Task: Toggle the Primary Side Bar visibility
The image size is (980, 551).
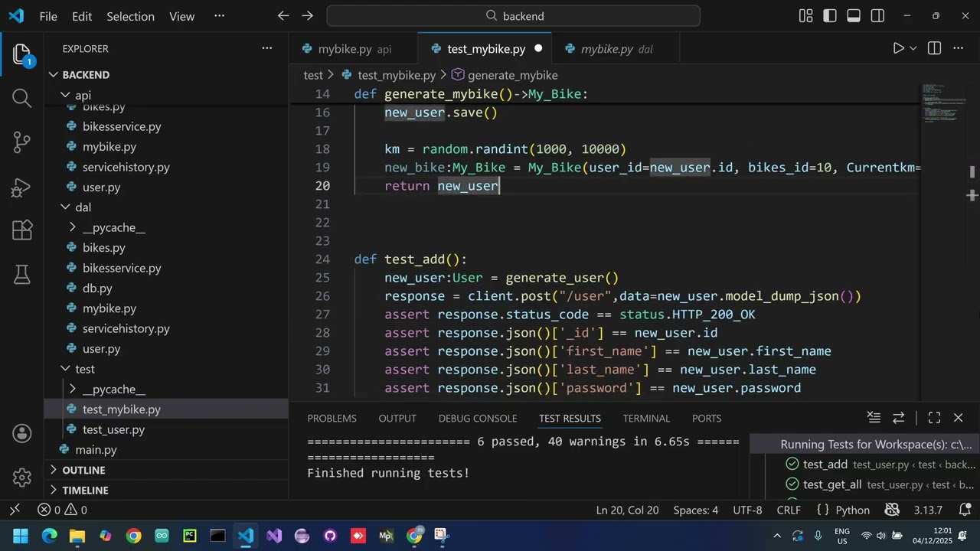Action: click(x=830, y=15)
